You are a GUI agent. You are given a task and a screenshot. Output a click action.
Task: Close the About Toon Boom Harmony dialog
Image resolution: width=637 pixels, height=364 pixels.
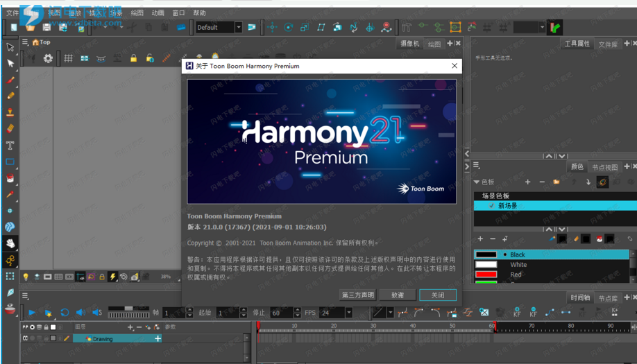pyautogui.click(x=455, y=66)
